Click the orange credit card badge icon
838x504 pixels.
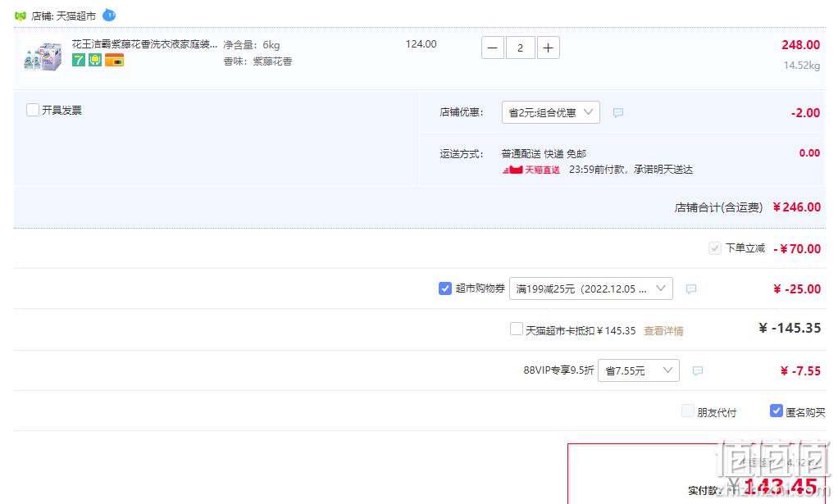[x=114, y=60]
